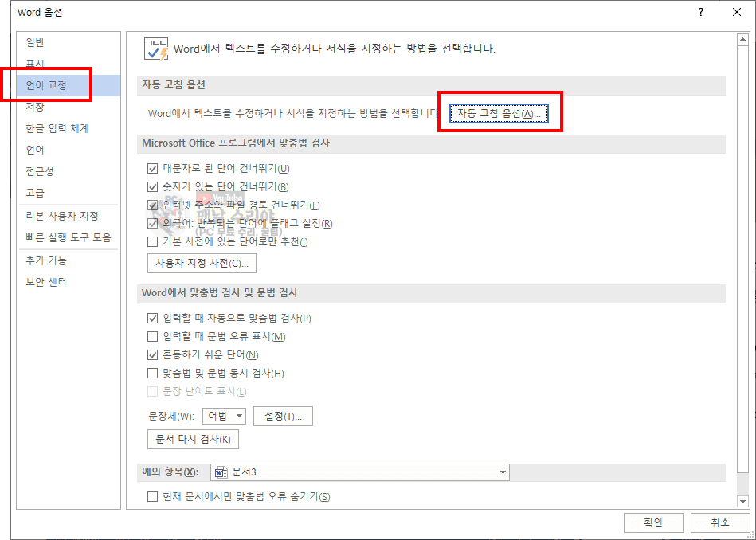Image resolution: width=756 pixels, height=540 pixels.
Task: Switch to the 고급 category
Action: (x=35, y=193)
